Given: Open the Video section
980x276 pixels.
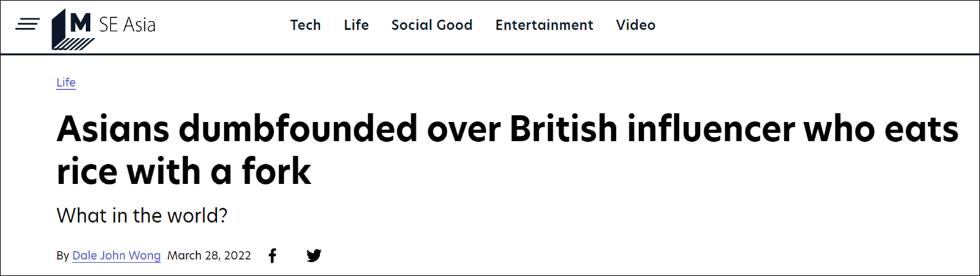Looking at the screenshot, I should pos(635,25).
